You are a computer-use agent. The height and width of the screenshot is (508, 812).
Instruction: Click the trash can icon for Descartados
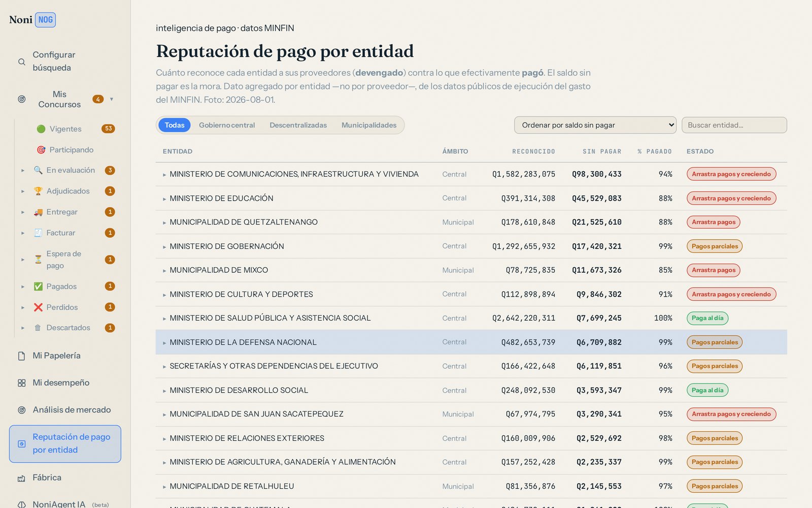(38, 328)
